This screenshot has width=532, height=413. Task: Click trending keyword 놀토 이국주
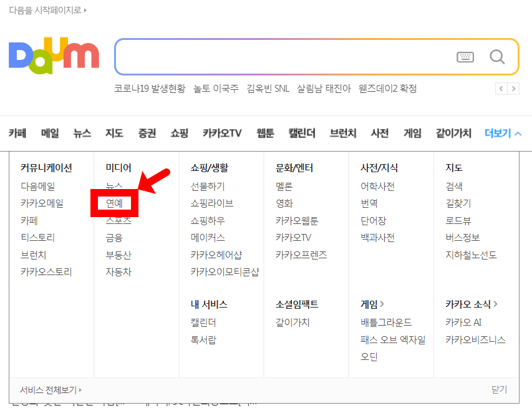(216, 89)
